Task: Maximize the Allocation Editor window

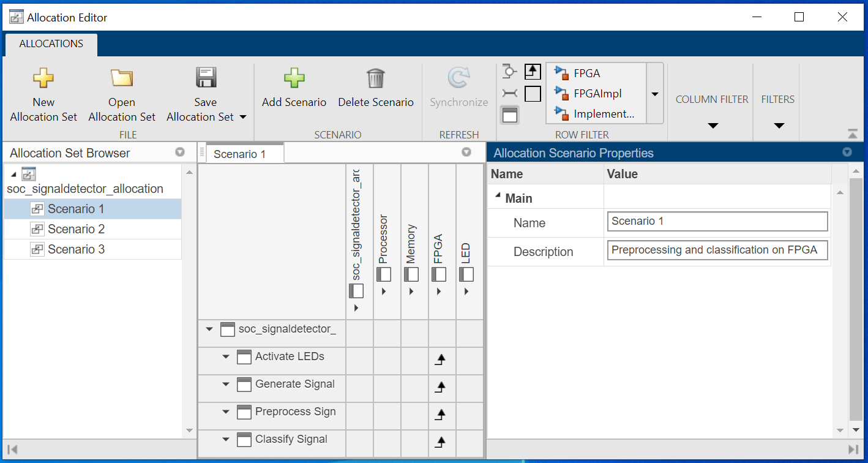Action: click(799, 17)
